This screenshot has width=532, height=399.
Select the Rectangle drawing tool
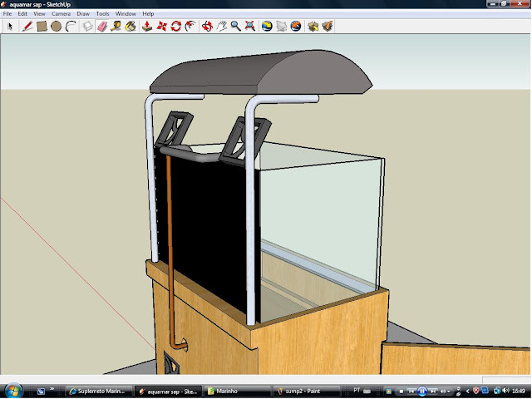point(42,27)
